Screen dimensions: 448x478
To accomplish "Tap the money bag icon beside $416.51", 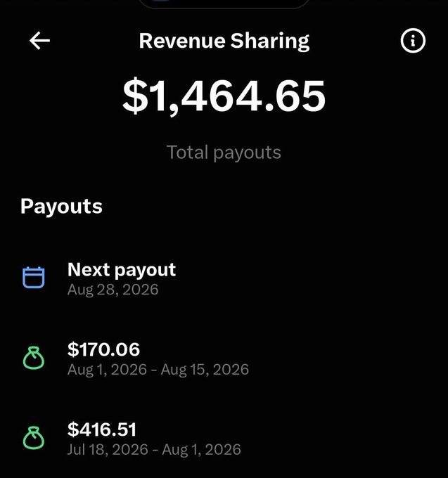I will coord(34,438).
